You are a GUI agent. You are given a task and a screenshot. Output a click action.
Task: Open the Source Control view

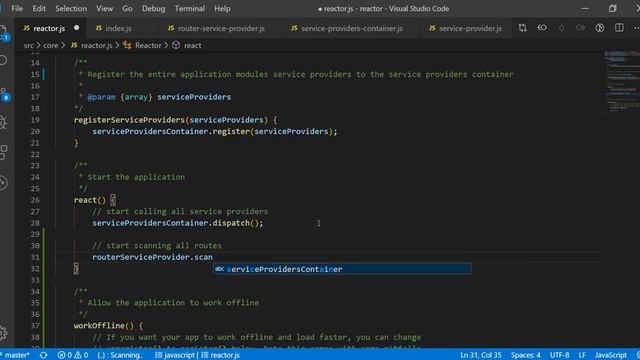(4, 94)
